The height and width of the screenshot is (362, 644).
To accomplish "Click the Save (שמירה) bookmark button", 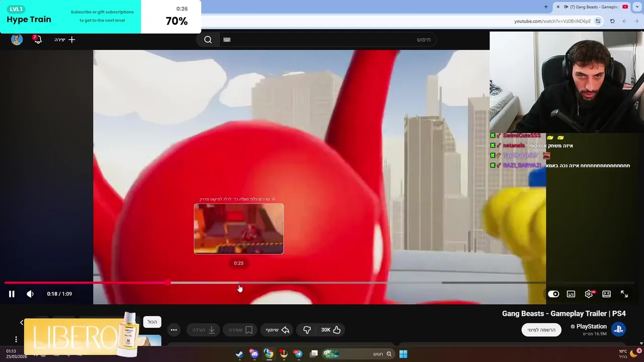I will (x=240, y=330).
